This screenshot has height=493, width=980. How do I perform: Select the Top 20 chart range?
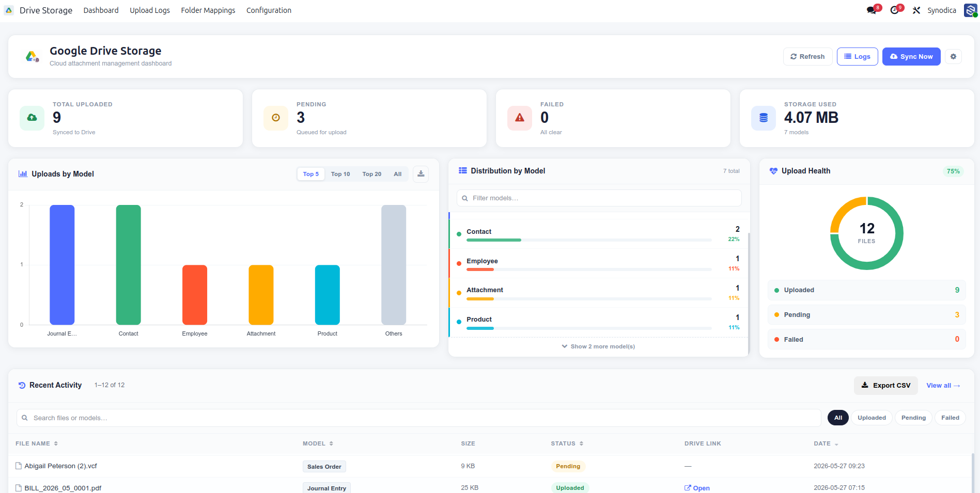tap(372, 174)
